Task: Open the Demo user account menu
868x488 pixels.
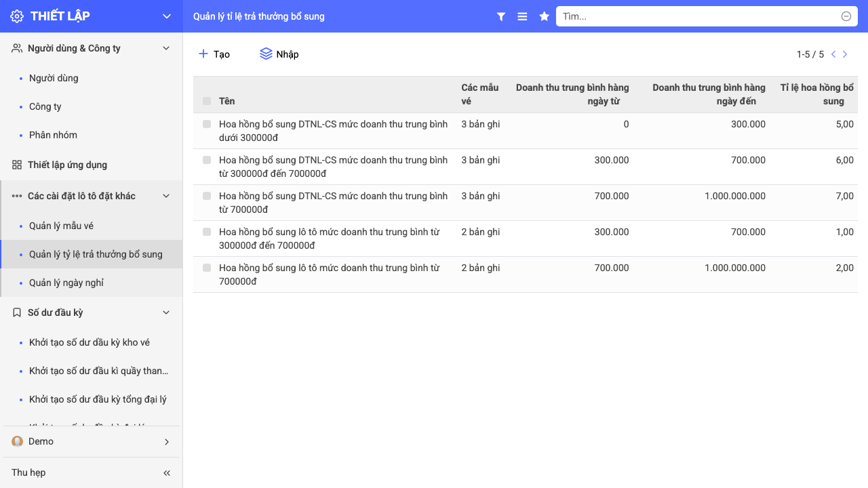Action: coord(92,441)
